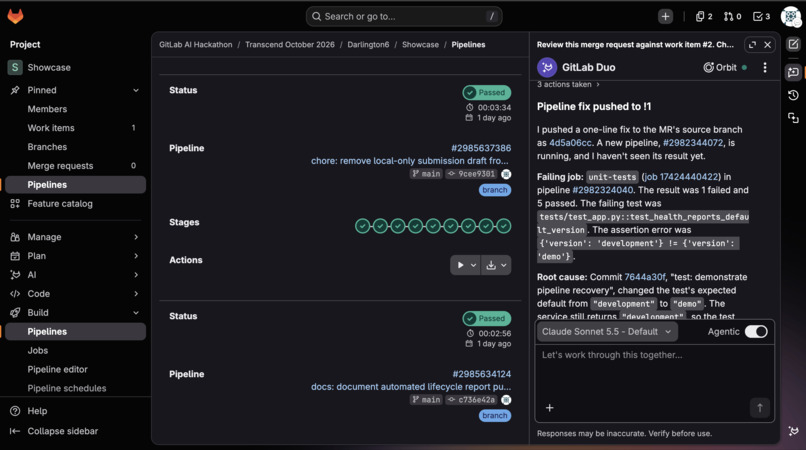806x450 pixels.
Task: Focus the Search or go to field
Action: pyautogui.click(x=404, y=16)
